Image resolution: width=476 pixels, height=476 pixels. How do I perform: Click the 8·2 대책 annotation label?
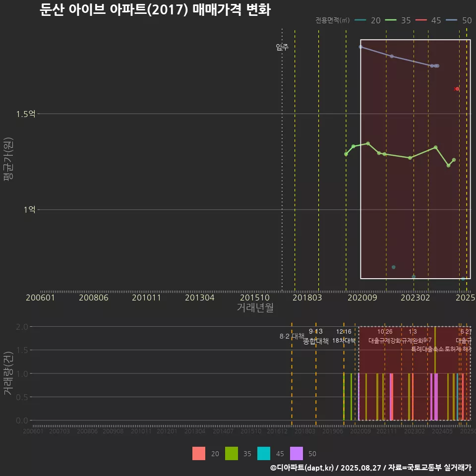(x=292, y=336)
